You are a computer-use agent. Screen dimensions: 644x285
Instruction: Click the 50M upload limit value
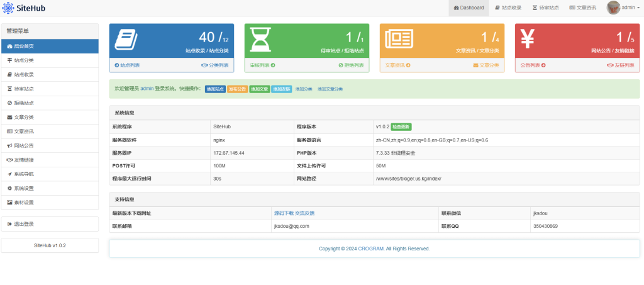[380, 166]
